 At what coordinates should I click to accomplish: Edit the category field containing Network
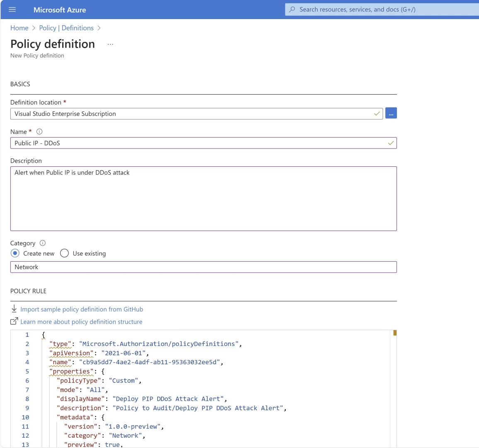tap(204, 267)
